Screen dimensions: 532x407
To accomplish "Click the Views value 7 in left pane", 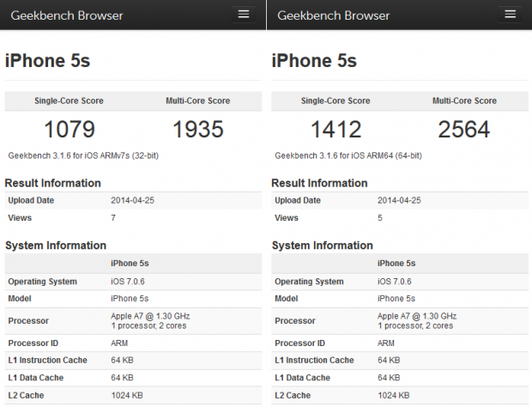I will click(x=113, y=218).
